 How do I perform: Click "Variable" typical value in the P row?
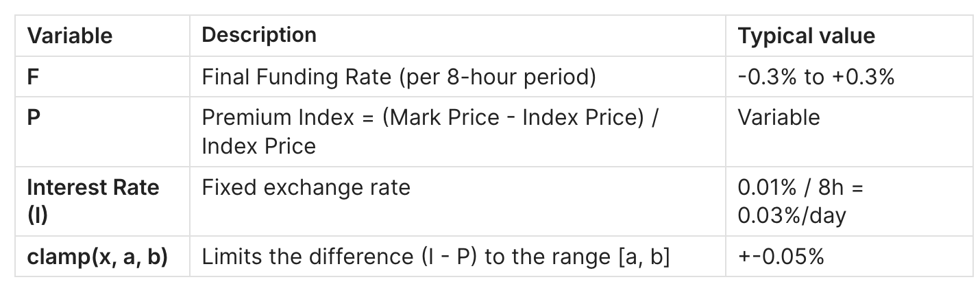coord(779,117)
